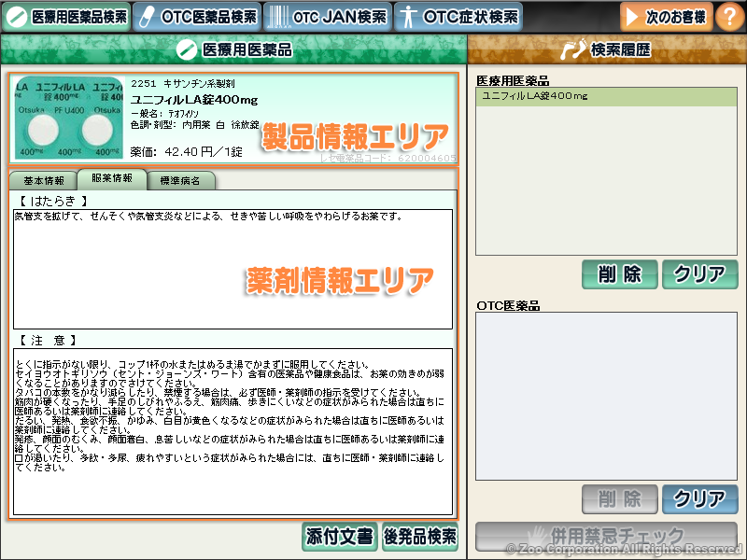This screenshot has width=747, height=560.
Task: Click the person icon on OTC症状検索 tab
Action: 407,17
